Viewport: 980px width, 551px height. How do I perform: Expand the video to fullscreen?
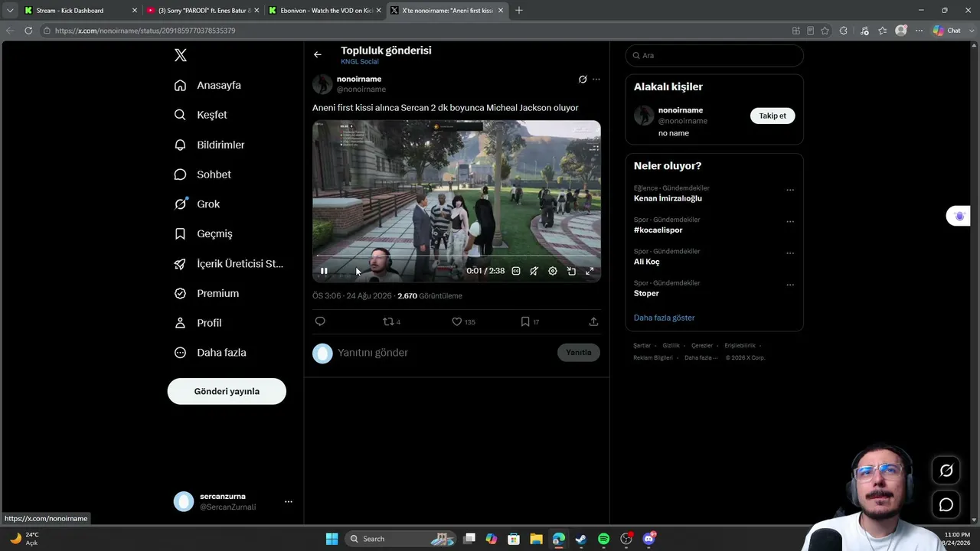tap(590, 271)
